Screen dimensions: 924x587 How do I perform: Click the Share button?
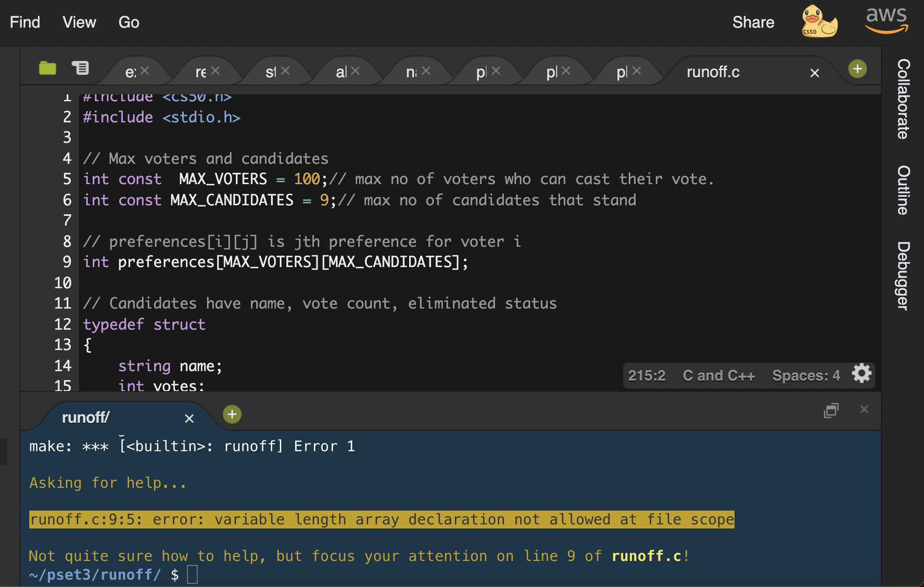click(753, 22)
